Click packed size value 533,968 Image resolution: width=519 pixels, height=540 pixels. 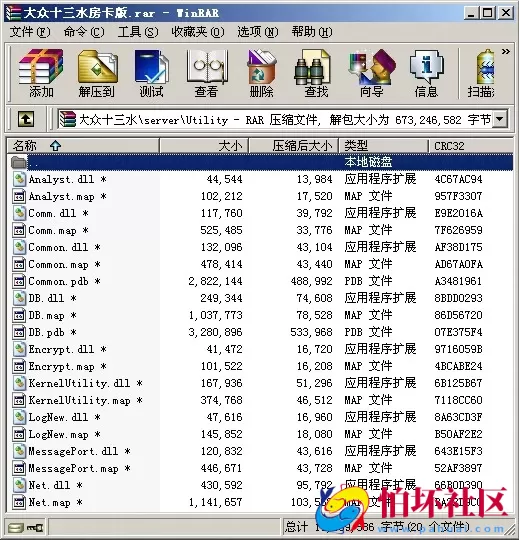click(x=311, y=332)
